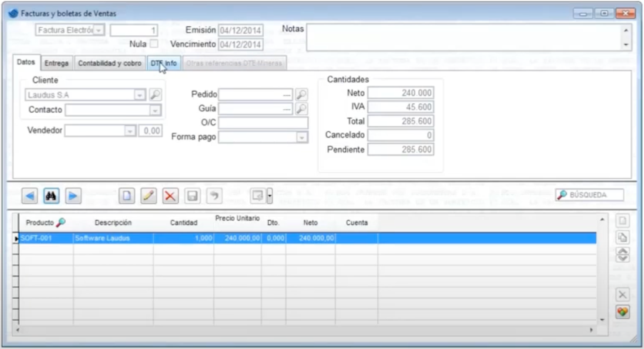Switch to the Datos tab
644x349 pixels.
pos(26,62)
